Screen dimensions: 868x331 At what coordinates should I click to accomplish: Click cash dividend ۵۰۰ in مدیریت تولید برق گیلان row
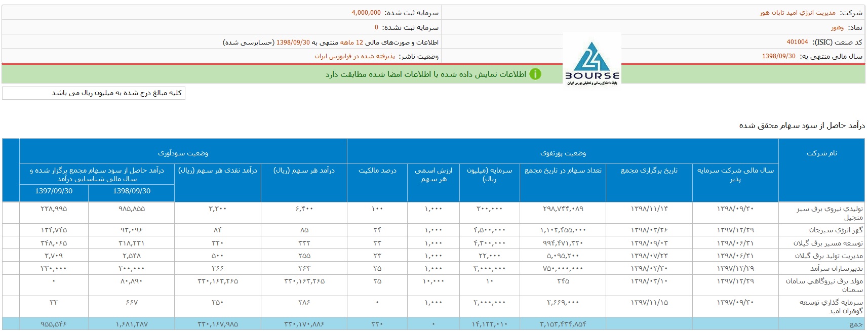pyautogui.click(x=218, y=256)
